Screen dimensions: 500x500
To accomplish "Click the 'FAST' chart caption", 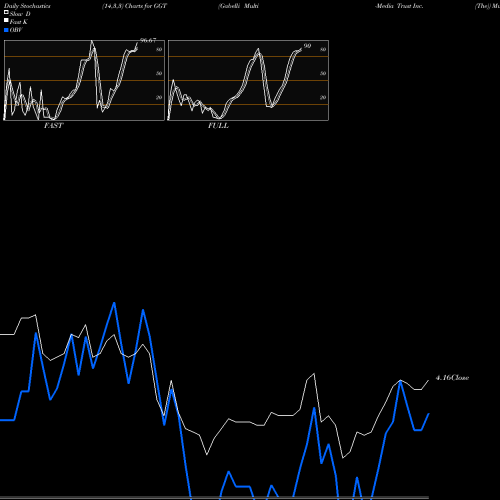I will click(54, 126).
